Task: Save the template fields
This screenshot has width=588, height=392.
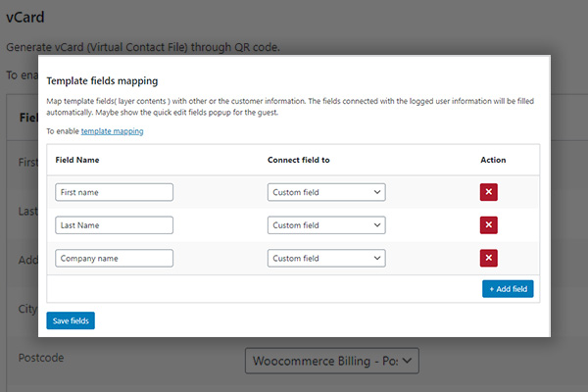Action: 71,320
